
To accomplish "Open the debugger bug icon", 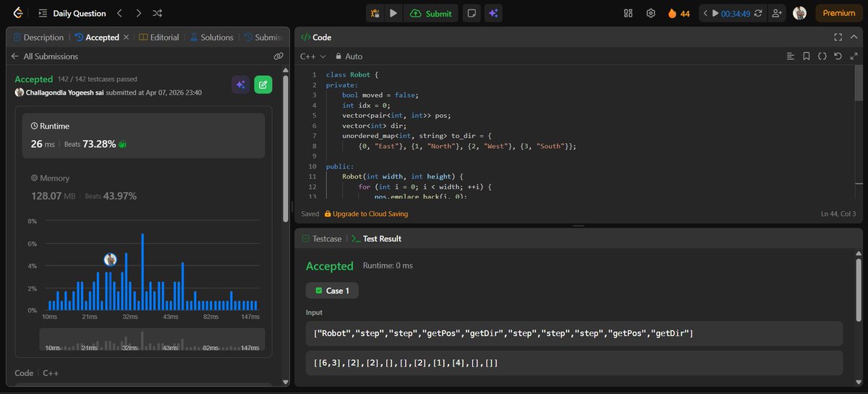I will click(x=375, y=13).
